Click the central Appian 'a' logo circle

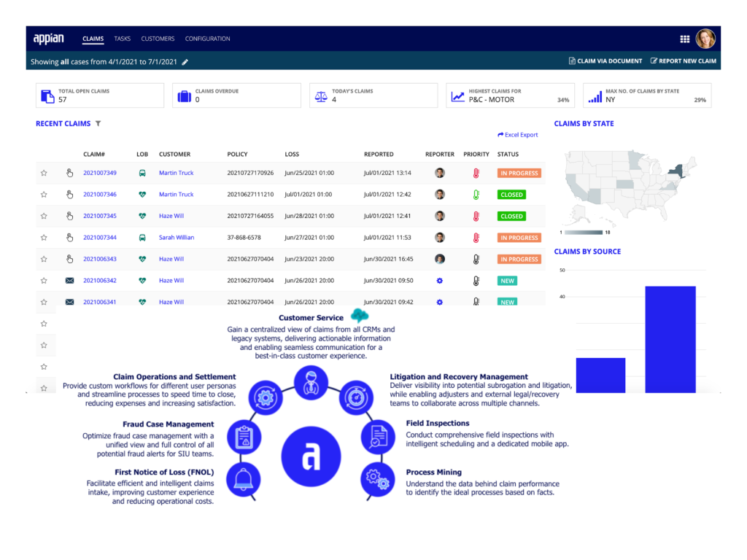pyautogui.click(x=311, y=456)
